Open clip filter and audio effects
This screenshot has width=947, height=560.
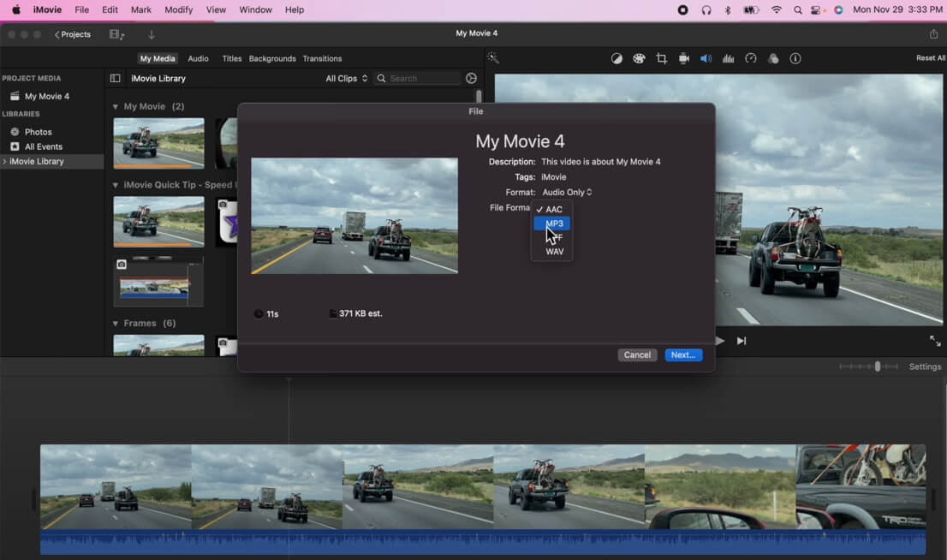pyautogui.click(x=773, y=58)
